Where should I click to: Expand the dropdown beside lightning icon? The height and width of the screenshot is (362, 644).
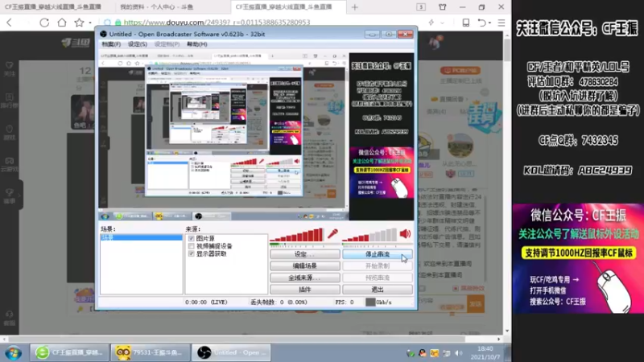(x=442, y=23)
